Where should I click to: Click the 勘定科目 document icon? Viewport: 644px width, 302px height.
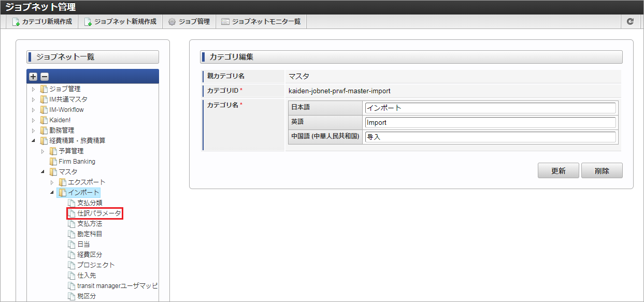[72, 234]
